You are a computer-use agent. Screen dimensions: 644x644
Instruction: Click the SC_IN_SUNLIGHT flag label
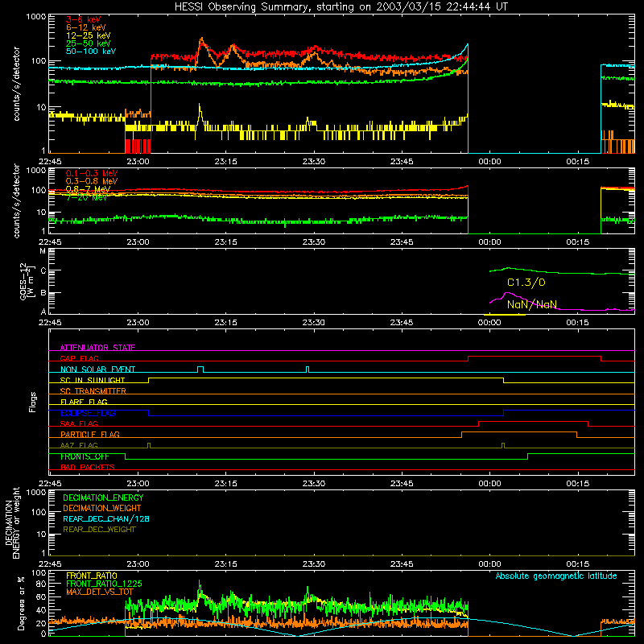(x=93, y=380)
